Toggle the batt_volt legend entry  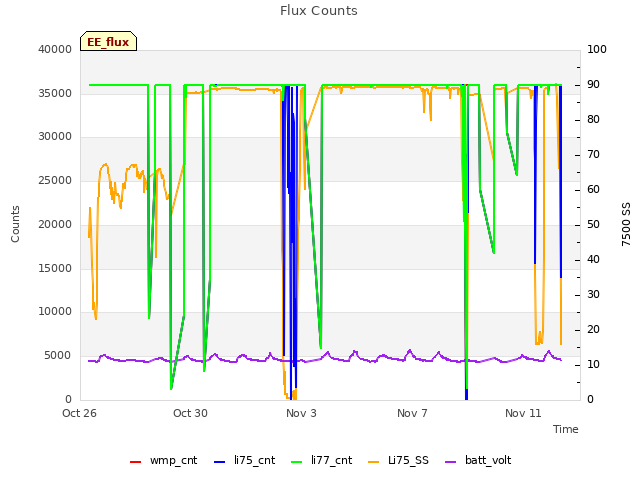[x=478, y=461]
